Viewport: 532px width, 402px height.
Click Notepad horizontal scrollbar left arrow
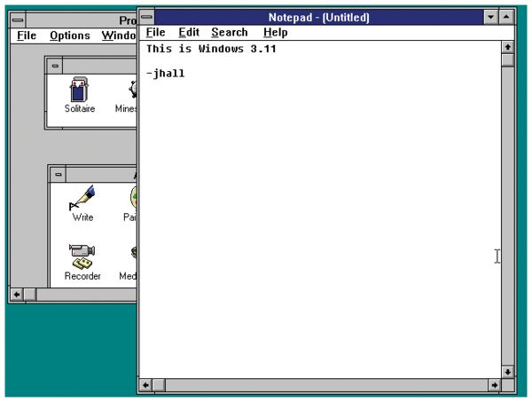click(x=146, y=385)
